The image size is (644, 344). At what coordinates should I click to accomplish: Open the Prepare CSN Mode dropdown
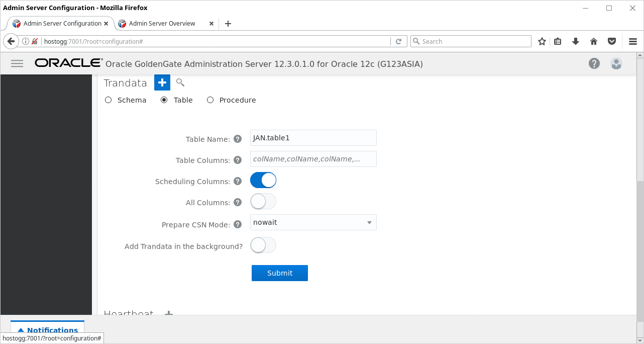click(313, 222)
